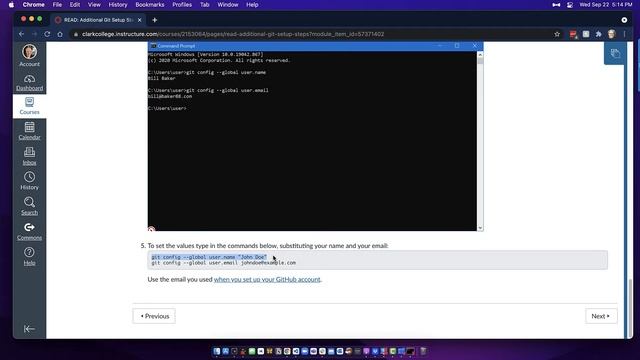The width and height of the screenshot is (640, 360).
Task: Open the Window menu
Action: point(228,5)
